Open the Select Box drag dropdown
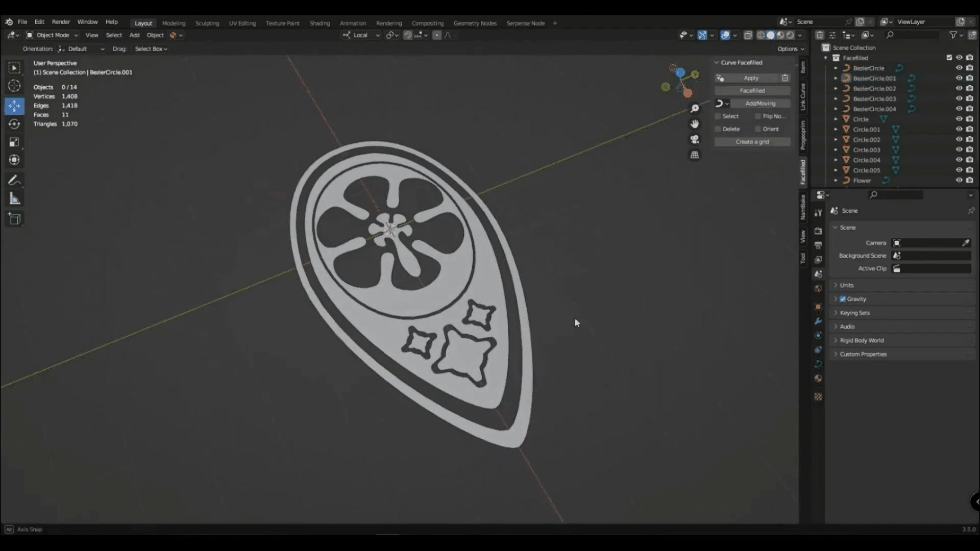 [x=151, y=49]
